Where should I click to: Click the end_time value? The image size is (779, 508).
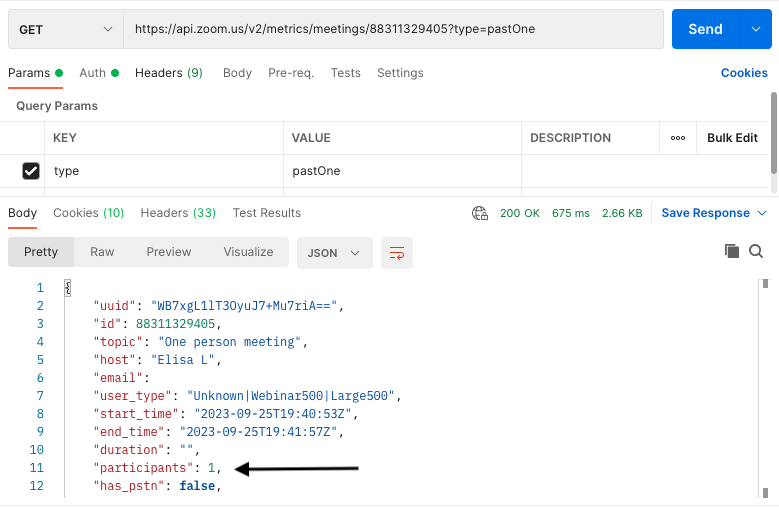(258, 432)
